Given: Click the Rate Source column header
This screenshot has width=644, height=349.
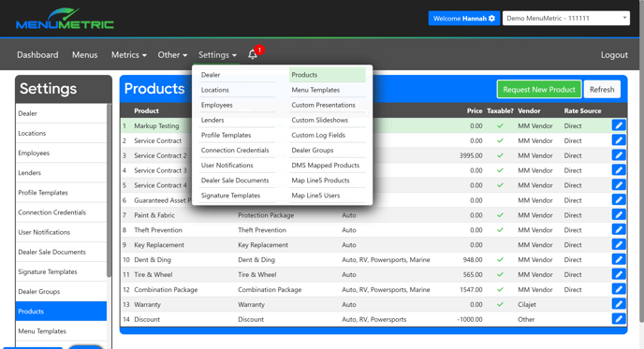Looking at the screenshot, I should coord(582,110).
